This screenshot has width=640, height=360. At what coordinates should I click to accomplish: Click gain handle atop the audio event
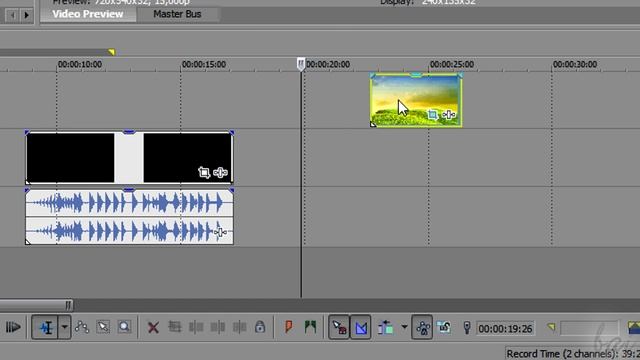click(129, 190)
